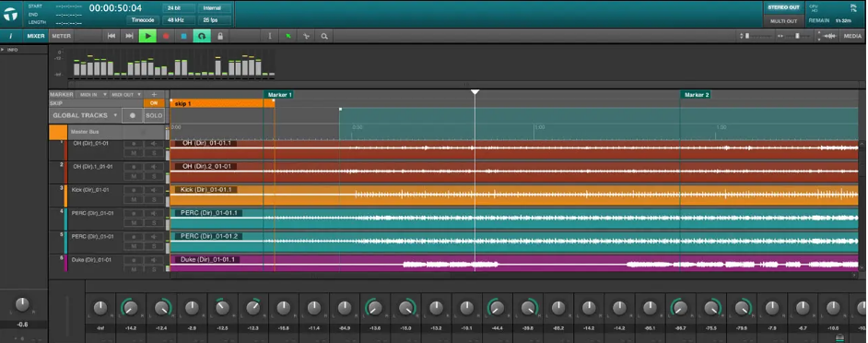The width and height of the screenshot is (868, 343).
Task: Open the MIDI OUT dropdown
Action: click(125, 95)
